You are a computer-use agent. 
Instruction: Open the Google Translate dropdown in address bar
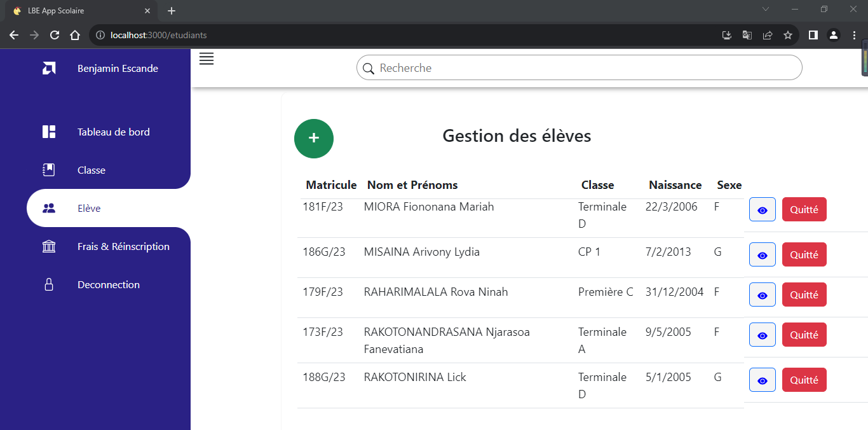747,35
